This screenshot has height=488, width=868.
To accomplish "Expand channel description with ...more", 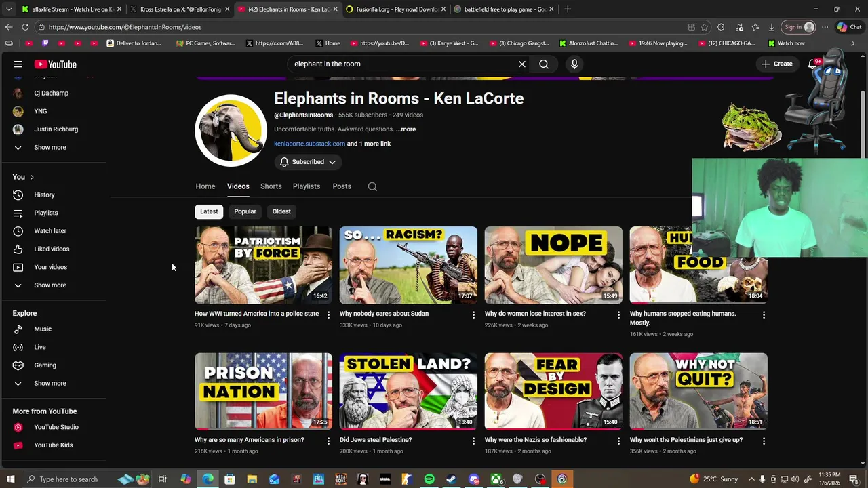I will tap(406, 129).
